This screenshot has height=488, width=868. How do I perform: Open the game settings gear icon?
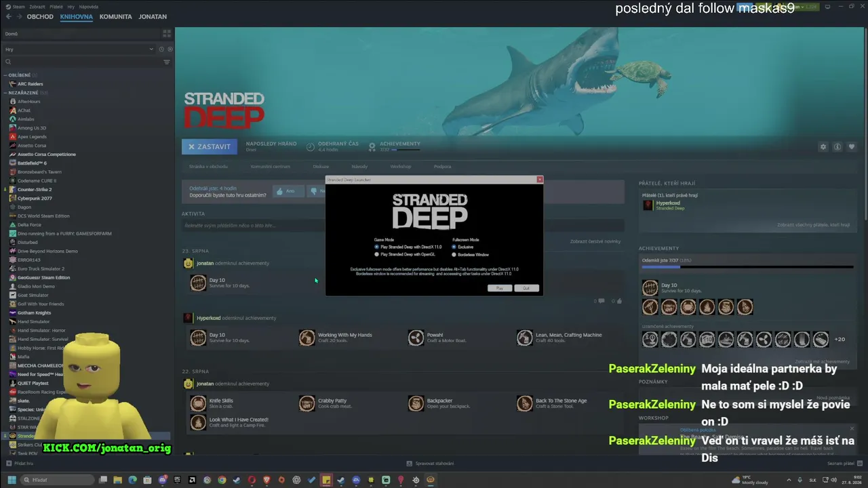click(823, 146)
